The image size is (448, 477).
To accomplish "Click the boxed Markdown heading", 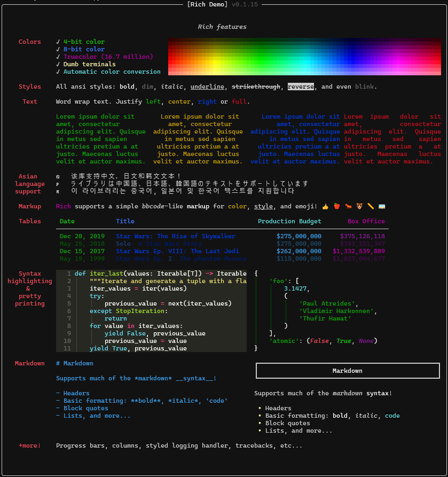I will pyautogui.click(x=348, y=371).
